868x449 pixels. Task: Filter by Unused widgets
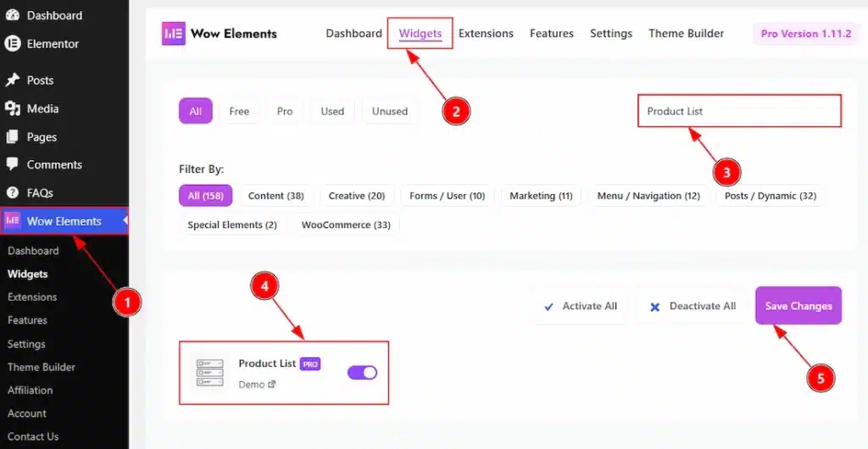(x=390, y=111)
